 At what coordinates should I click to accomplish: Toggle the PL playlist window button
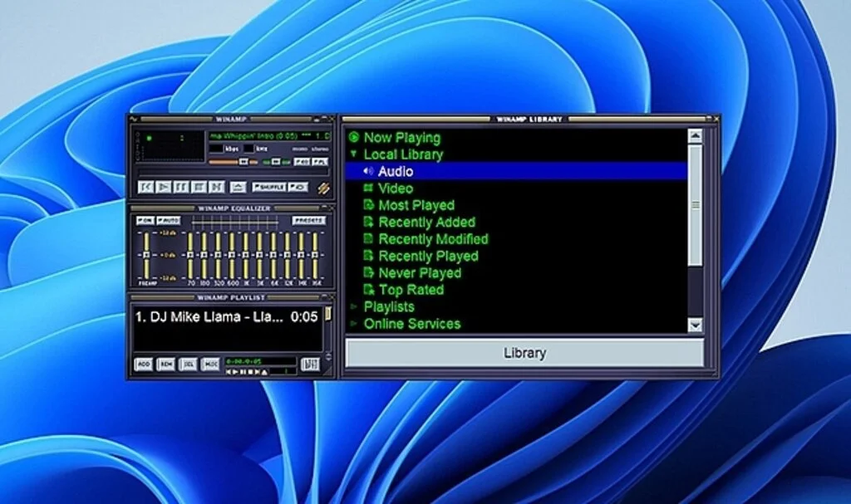pos(320,162)
